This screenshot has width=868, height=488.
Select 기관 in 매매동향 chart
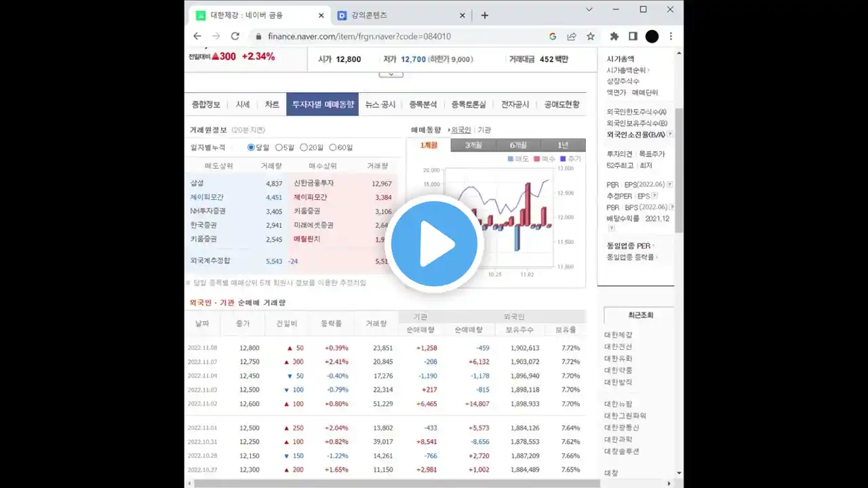pyautogui.click(x=484, y=129)
